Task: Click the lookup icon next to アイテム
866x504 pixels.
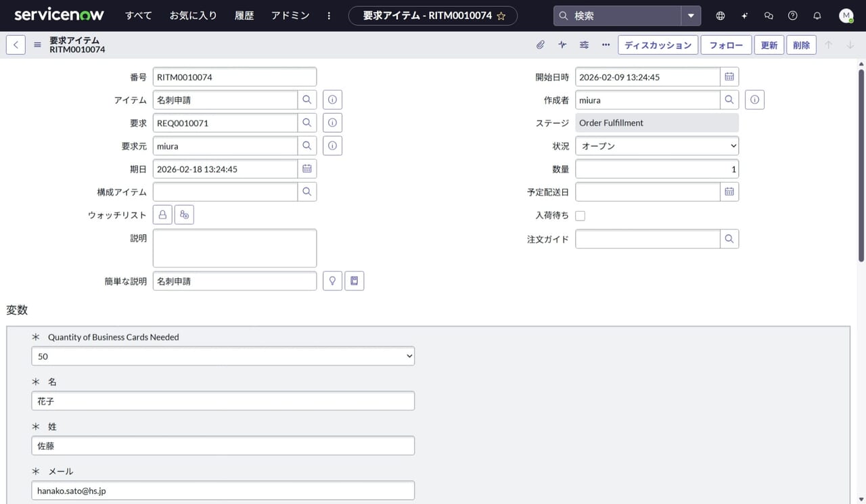Action: (x=307, y=100)
